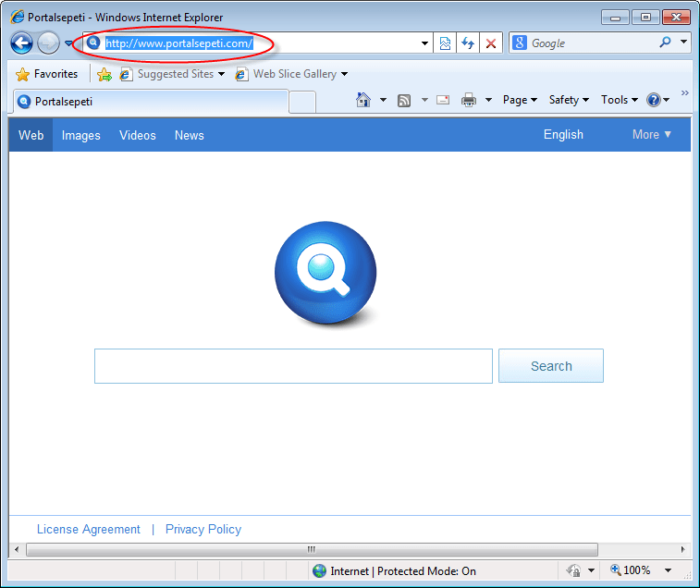Click the Refresh page icon
This screenshot has width=700, height=588.
coord(468,43)
